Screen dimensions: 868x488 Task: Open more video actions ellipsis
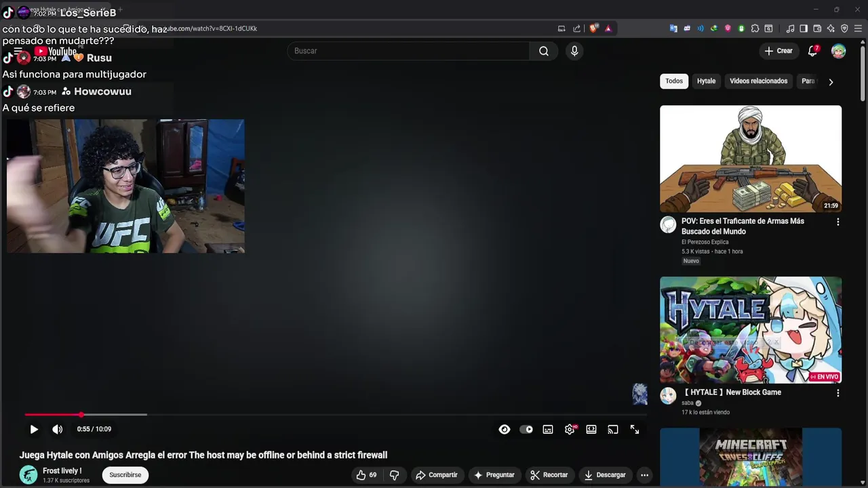[645, 475]
